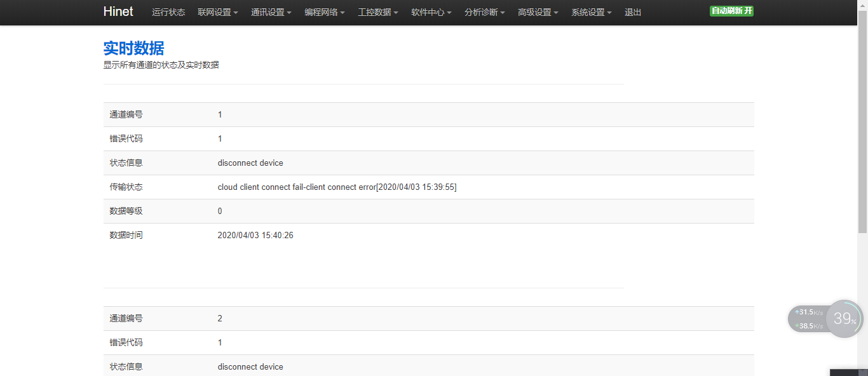
Task: Click the Hinet brand logo
Action: (118, 12)
